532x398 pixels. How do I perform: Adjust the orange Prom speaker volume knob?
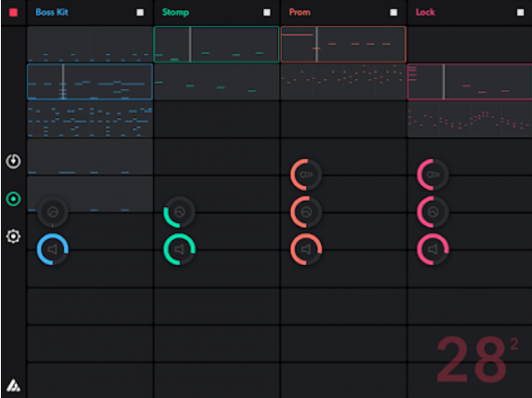tap(305, 249)
